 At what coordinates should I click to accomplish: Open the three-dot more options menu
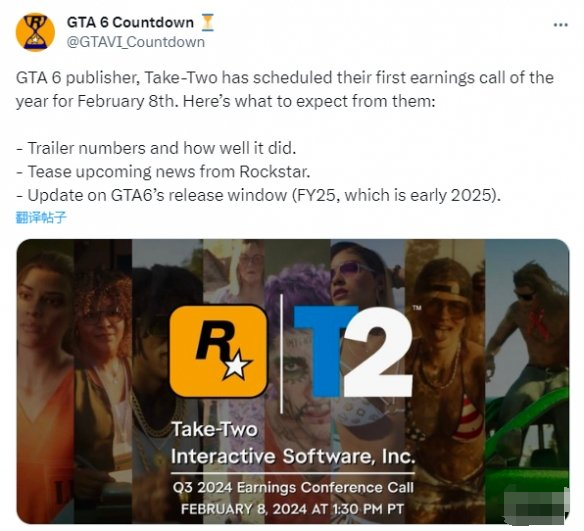(561, 25)
